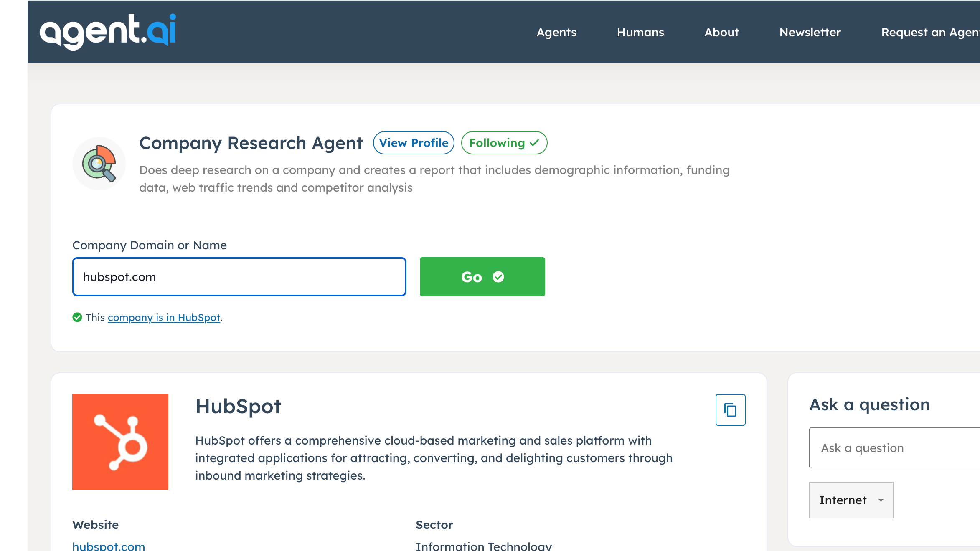Screen dimensions: 980x551
Task: Click the circular check icon inside the Go button
Action: point(498,276)
